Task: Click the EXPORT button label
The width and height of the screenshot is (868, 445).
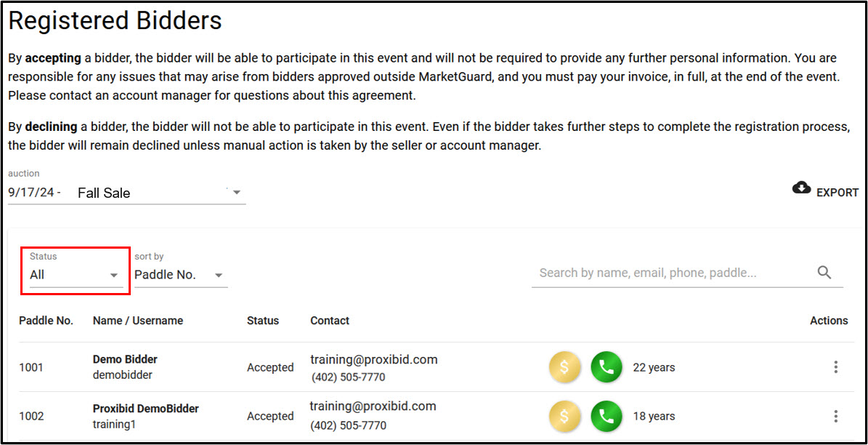Action: pyautogui.click(x=837, y=193)
